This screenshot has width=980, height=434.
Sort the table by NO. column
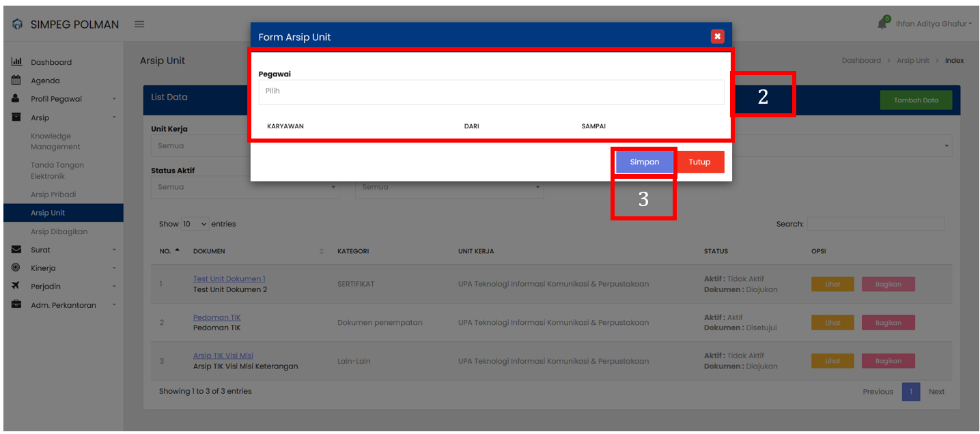tap(169, 251)
